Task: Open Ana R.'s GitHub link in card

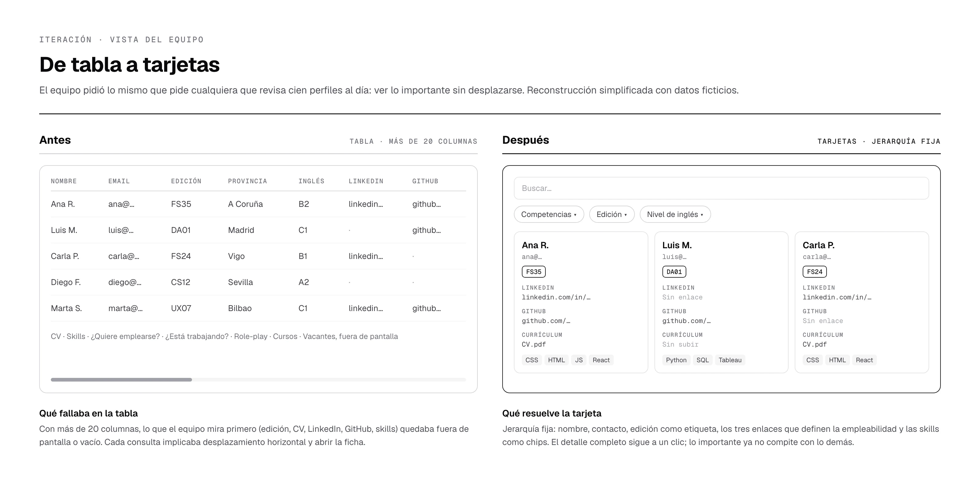Action: pyautogui.click(x=546, y=321)
